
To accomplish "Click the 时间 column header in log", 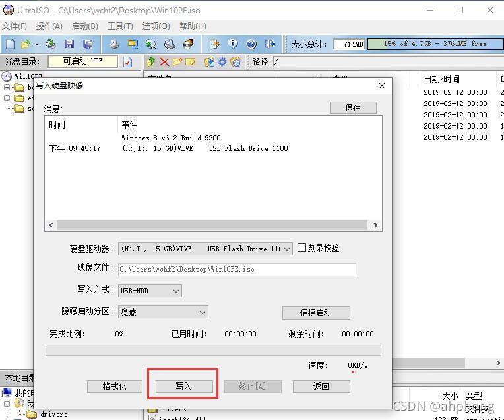I will point(57,125).
